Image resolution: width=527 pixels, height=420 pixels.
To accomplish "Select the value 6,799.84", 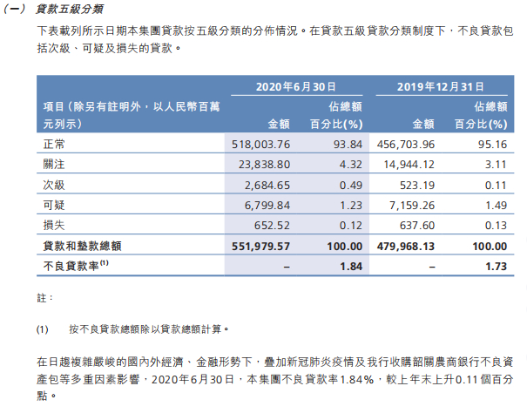I will click(x=267, y=205).
